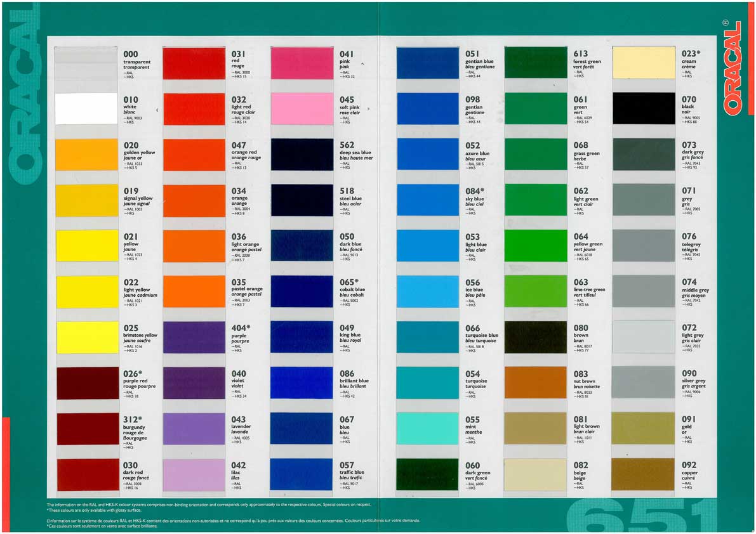
Task: Select the 023 cream color swatch
Action: coord(644,63)
